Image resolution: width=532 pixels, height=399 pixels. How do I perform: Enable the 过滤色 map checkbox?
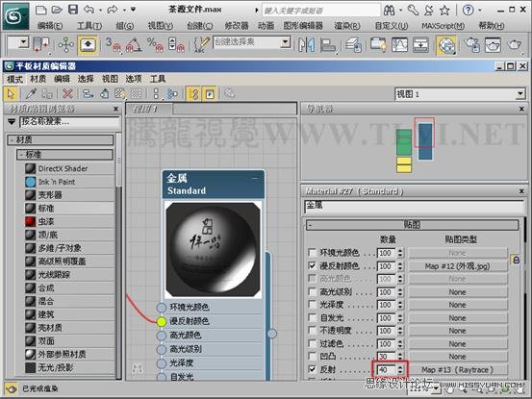[x=312, y=343]
